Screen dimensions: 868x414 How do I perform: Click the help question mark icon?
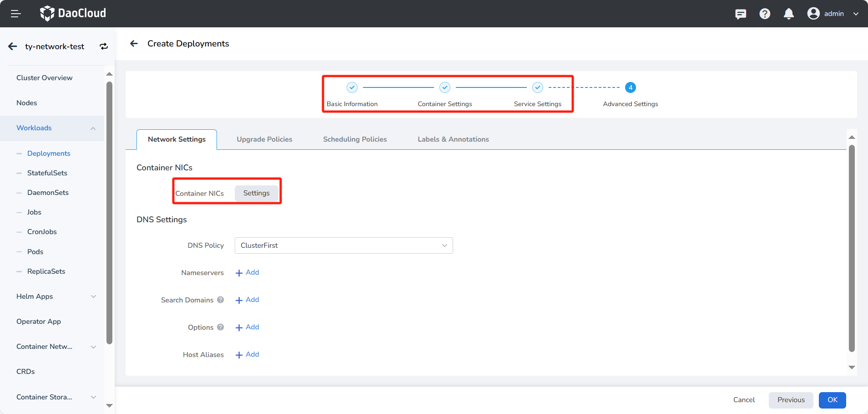click(x=765, y=14)
